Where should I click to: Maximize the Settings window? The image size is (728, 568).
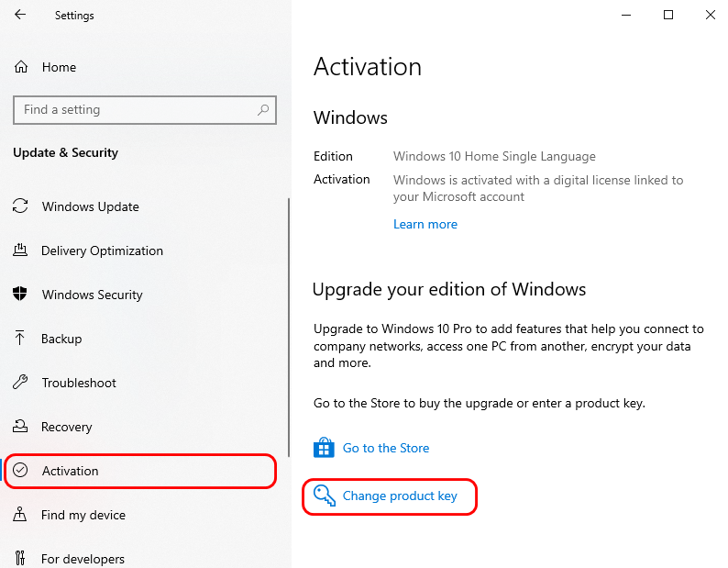(x=668, y=15)
